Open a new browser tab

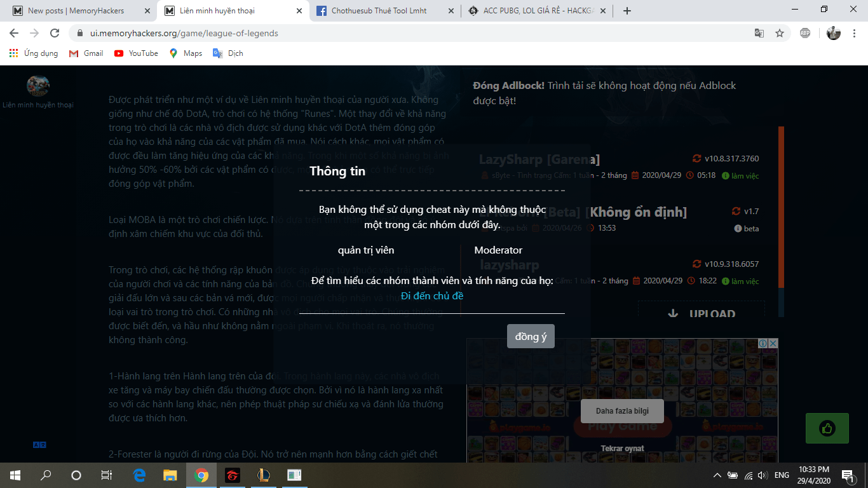click(x=627, y=11)
